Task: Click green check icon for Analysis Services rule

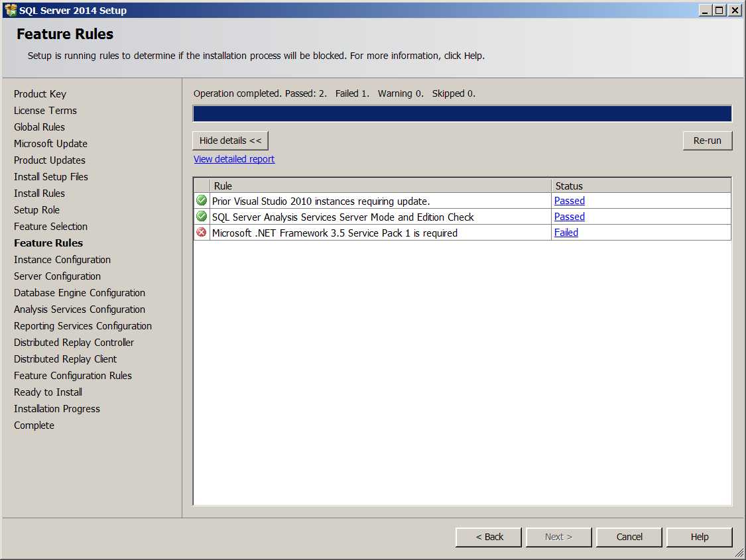Action: [x=202, y=216]
